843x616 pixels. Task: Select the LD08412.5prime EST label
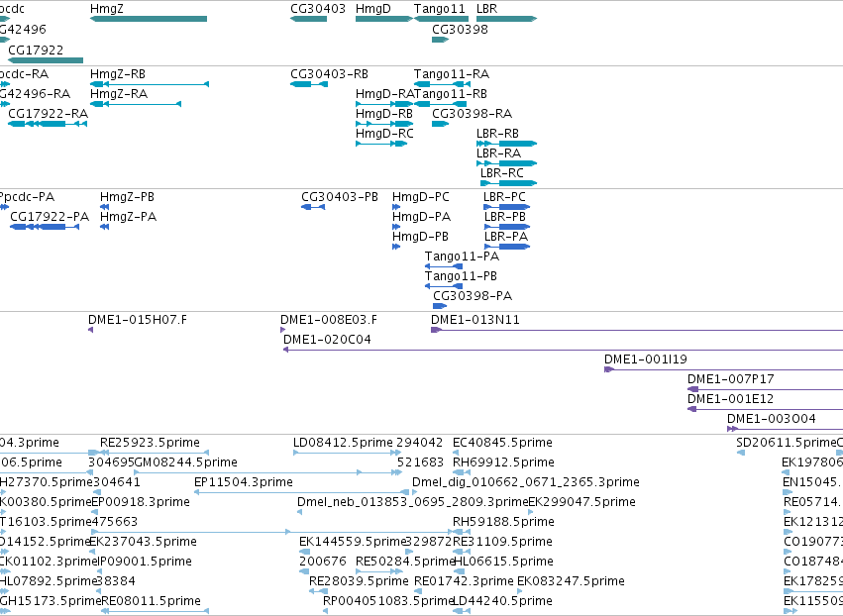pyautogui.click(x=343, y=444)
